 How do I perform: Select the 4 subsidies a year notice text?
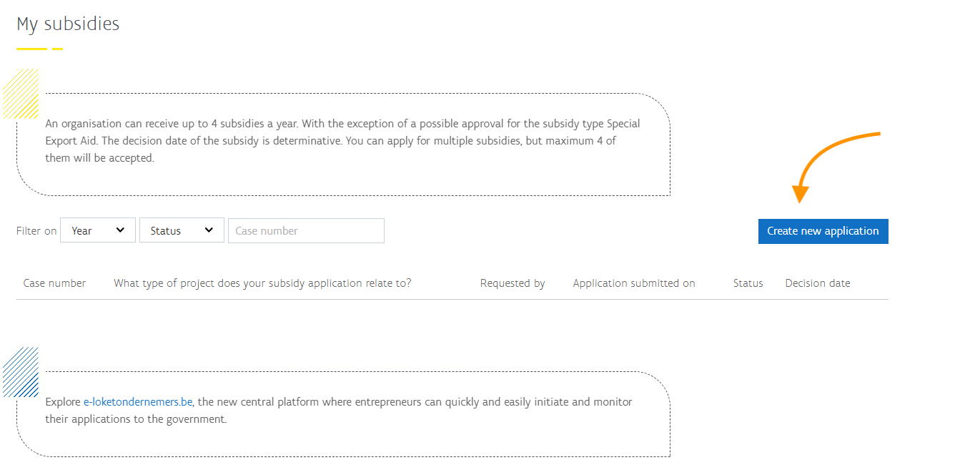342,141
